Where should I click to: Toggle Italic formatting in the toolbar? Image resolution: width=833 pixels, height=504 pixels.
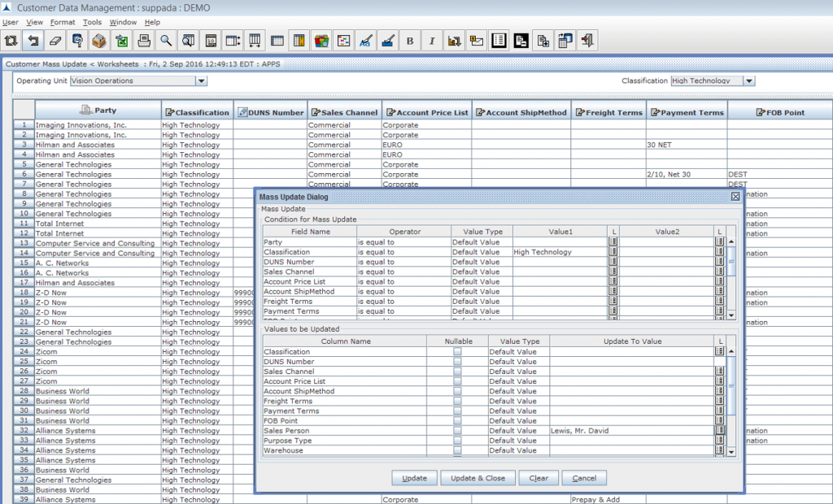click(432, 40)
